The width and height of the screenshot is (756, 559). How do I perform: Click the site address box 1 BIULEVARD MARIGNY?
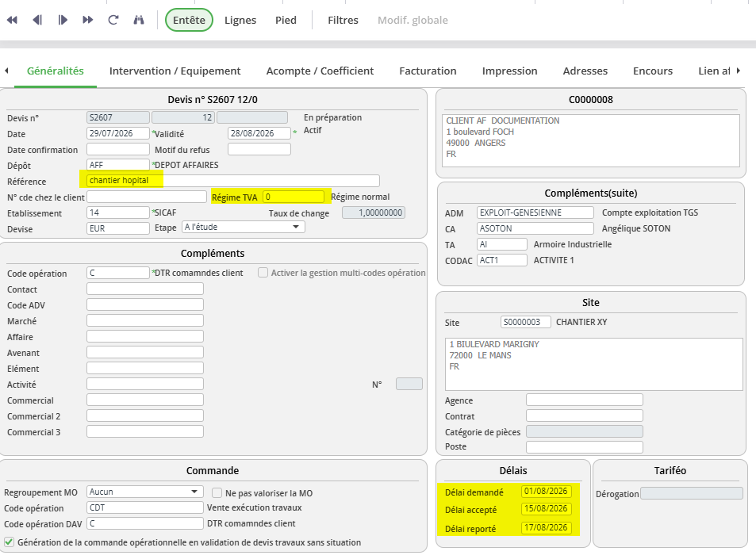(x=594, y=364)
